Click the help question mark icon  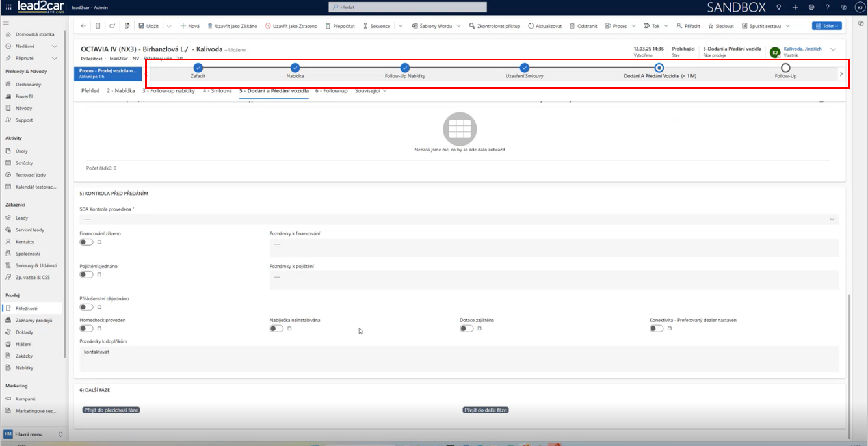click(x=827, y=7)
